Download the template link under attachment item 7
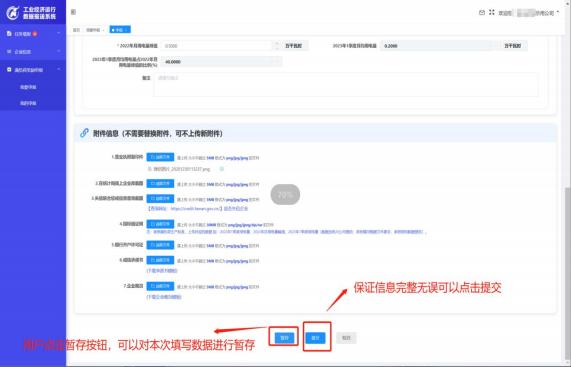 164,297
